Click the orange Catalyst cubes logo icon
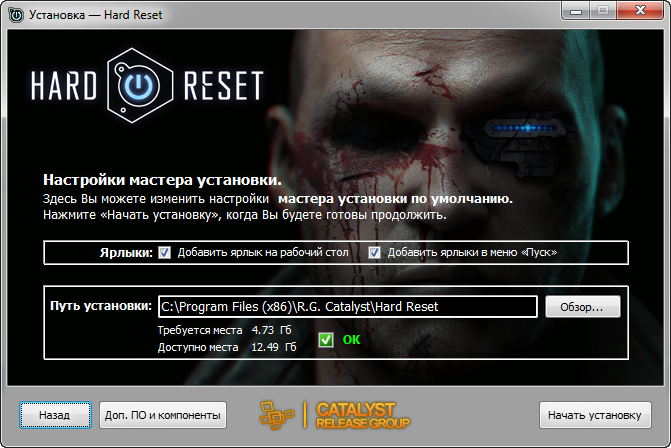This screenshot has width=671, height=448. click(x=280, y=414)
